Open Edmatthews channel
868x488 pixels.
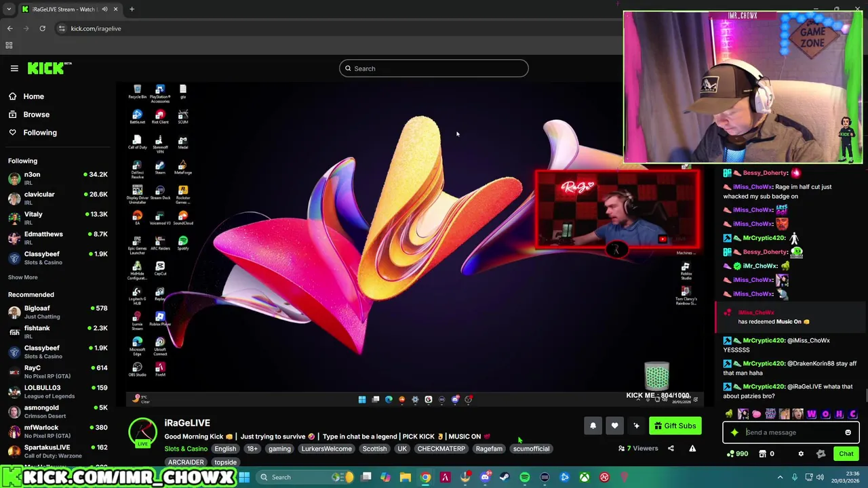[x=58, y=237]
